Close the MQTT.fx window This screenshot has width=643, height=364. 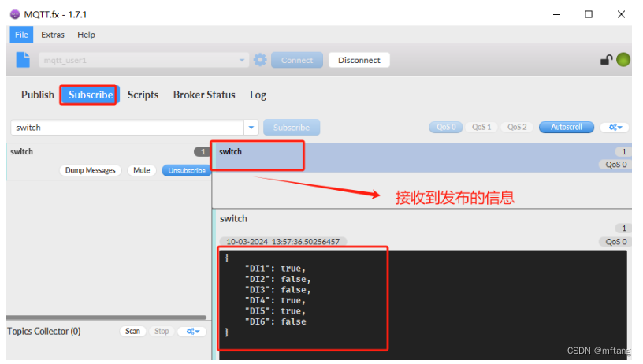point(621,14)
